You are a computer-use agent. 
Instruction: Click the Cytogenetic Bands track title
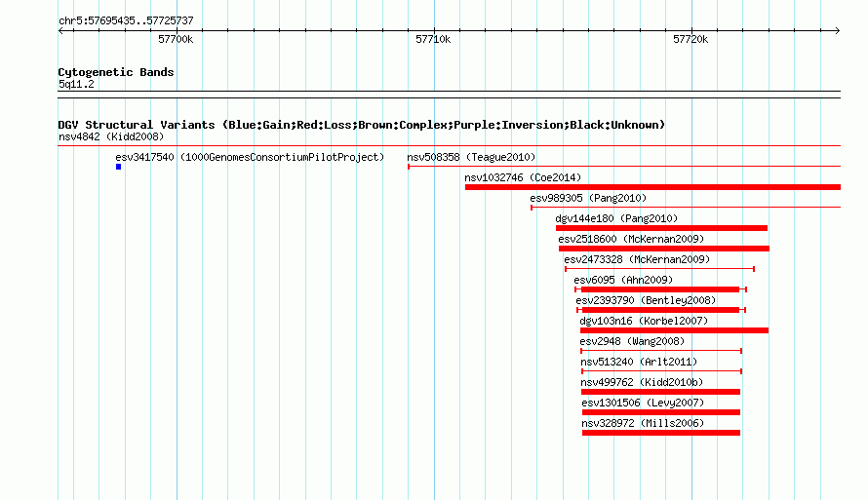[116, 72]
